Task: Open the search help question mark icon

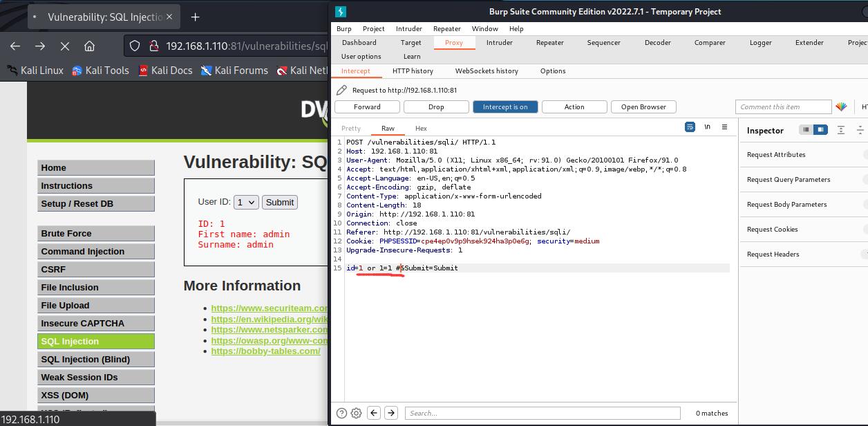Action: pos(341,413)
